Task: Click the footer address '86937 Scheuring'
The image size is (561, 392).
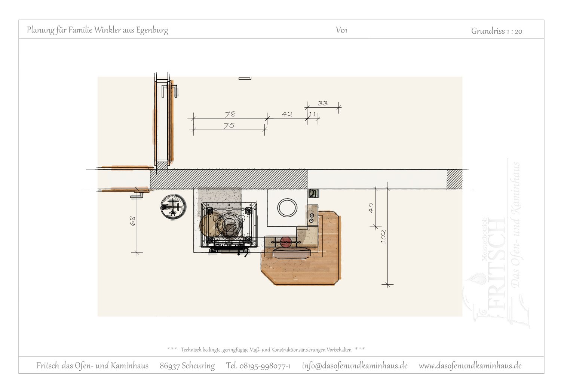Action: (187, 365)
